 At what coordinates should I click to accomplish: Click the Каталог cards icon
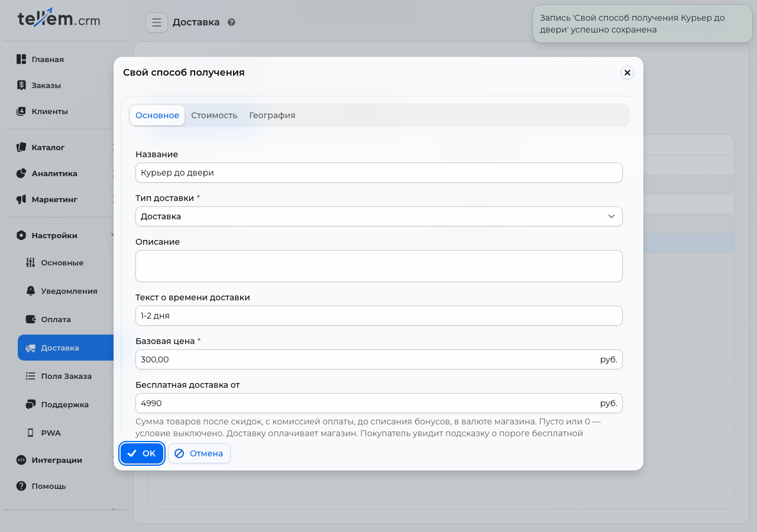pyautogui.click(x=21, y=147)
